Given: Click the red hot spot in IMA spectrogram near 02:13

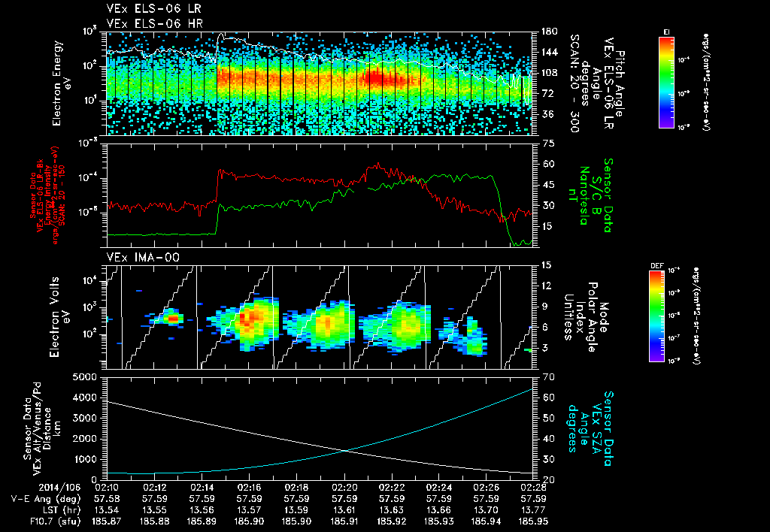Looking at the screenshot, I should pyautogui.click(x=173, y=319).
